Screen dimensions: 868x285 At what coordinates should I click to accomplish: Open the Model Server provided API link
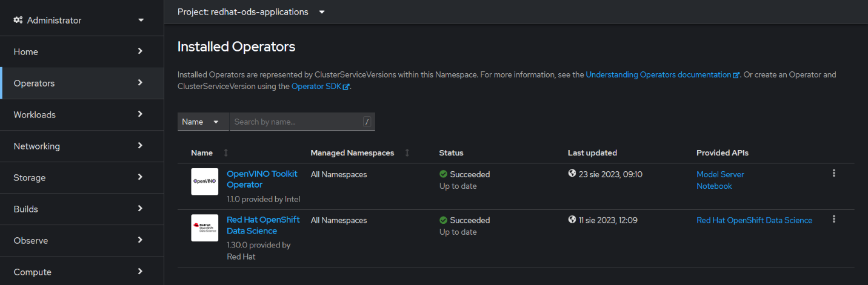coord(719,174)
